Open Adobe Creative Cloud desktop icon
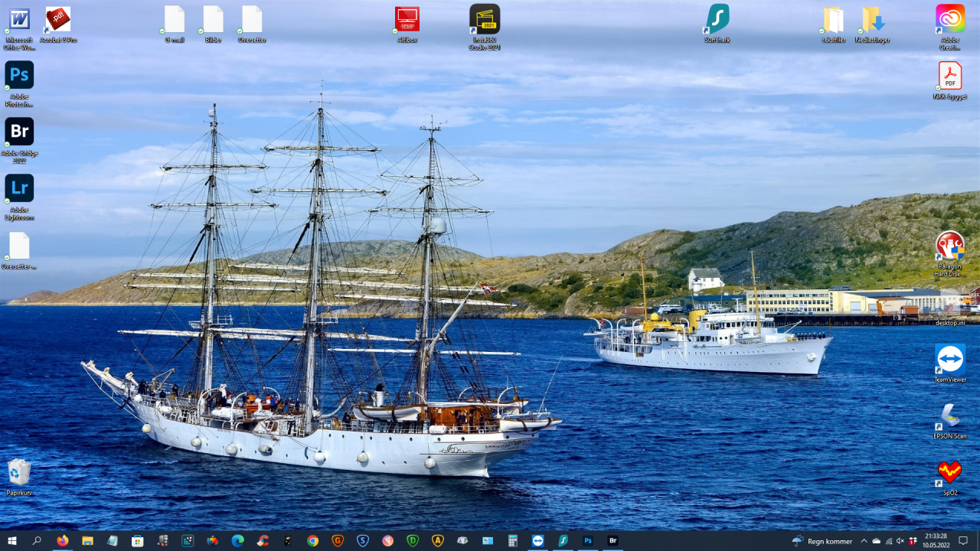The image size is (980, 551). (x=950, y=19)
